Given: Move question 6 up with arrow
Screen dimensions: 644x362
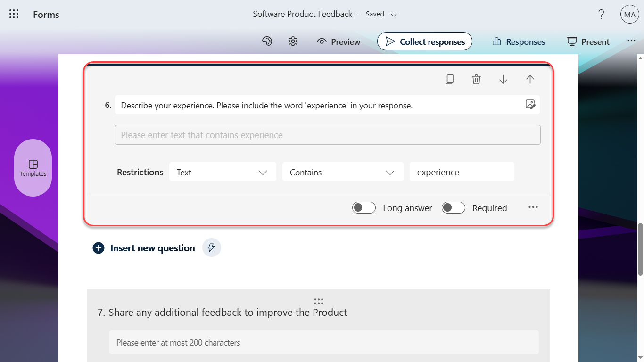Looking at the screenshot, I should pos(530,80).
